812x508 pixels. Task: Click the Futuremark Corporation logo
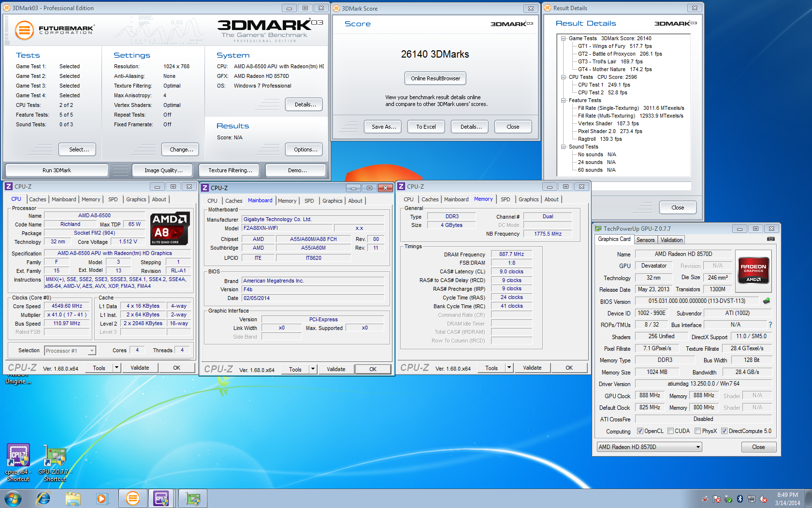click(x=54, y=30)
